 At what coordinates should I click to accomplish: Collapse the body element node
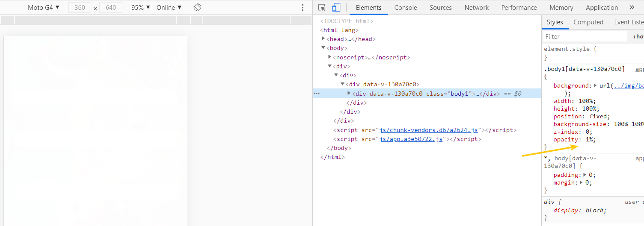point(323,48)
